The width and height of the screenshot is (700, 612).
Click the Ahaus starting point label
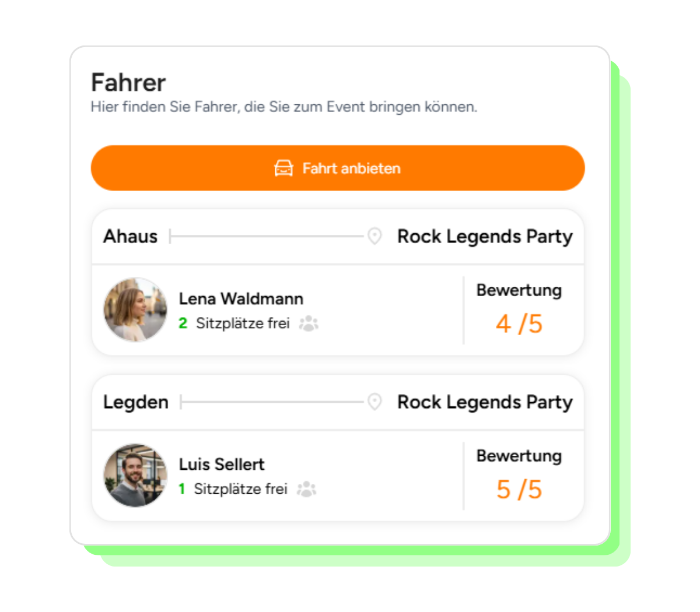coord(130,237)
